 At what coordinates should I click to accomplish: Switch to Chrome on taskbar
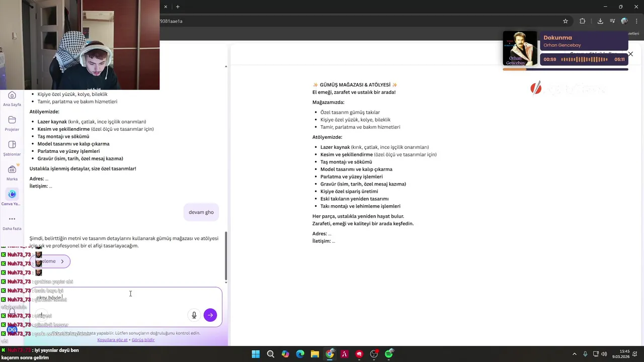pos(330,354)
